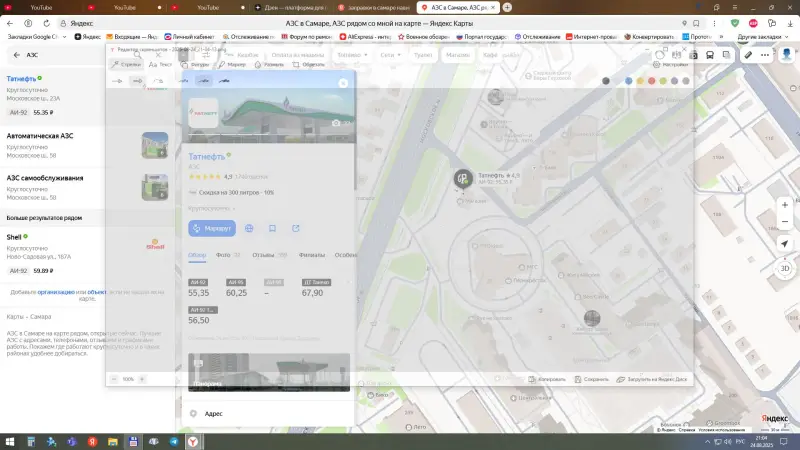The image size is (800, 450).
Task: Switch to the first YouTube tab
Action: (41, 8)
